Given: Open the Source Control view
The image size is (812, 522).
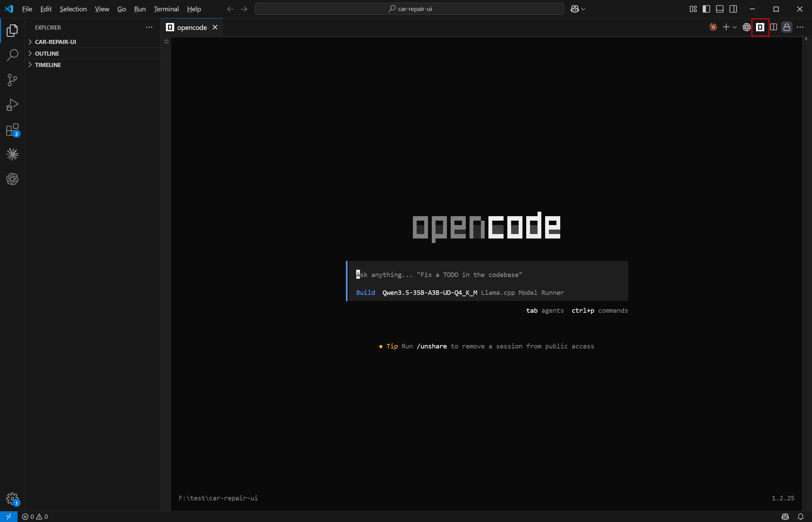Looking at the screenshot, I should point(12,80).
